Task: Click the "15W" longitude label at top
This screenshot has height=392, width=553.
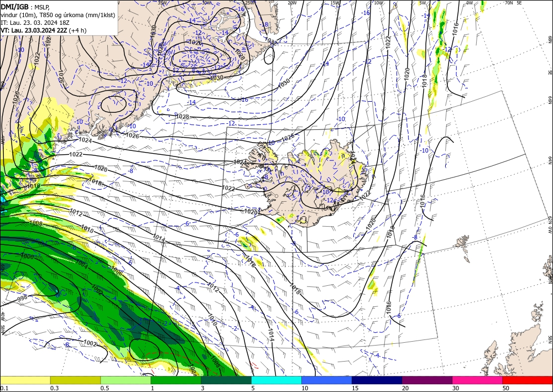Action: pos(335,3)
